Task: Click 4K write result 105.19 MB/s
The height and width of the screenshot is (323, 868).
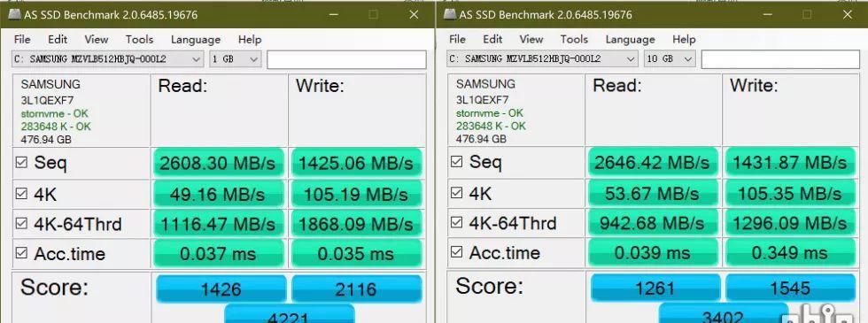Action: pyautogui.click(x=356, y=194)
